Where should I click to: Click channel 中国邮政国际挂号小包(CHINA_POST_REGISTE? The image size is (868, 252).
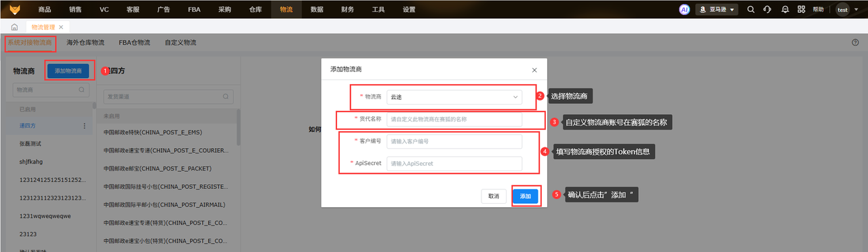[x=167, y=186]
